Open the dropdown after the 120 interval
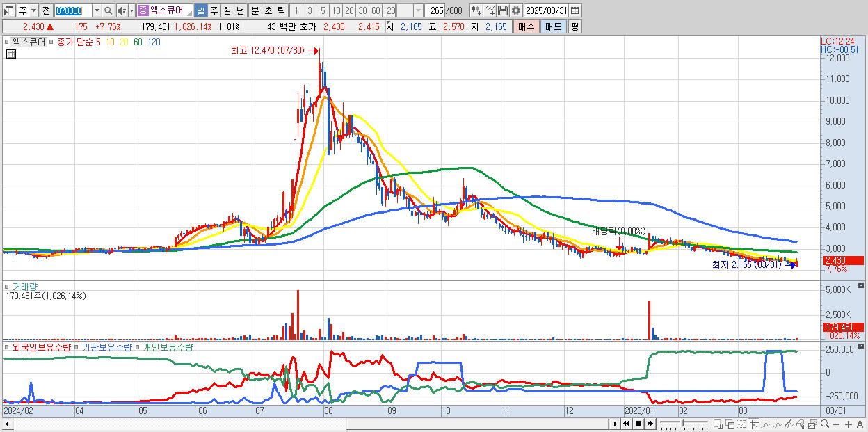The width and height of the screenshot is (868, 432). [x=418, y=10]
